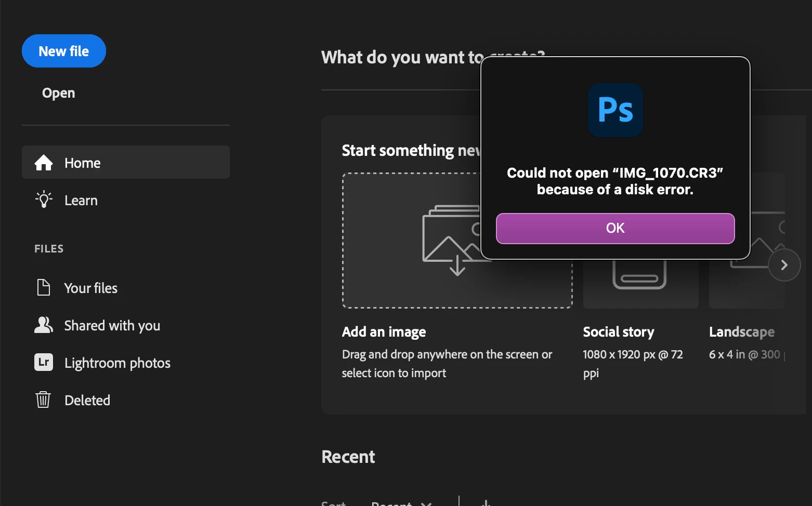Click the Open button

(x=59, y=93)
